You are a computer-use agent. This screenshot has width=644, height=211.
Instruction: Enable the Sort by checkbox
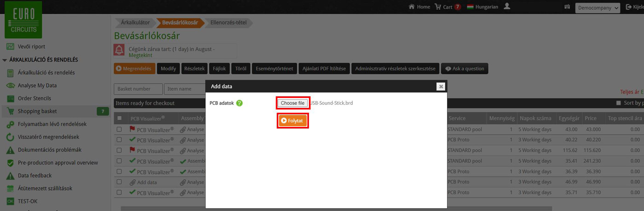(619, 103)
